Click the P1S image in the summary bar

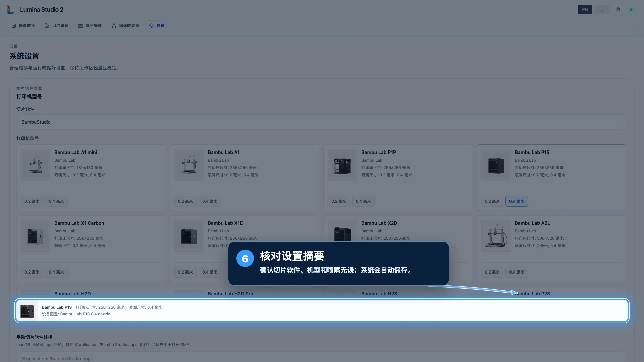27,311
